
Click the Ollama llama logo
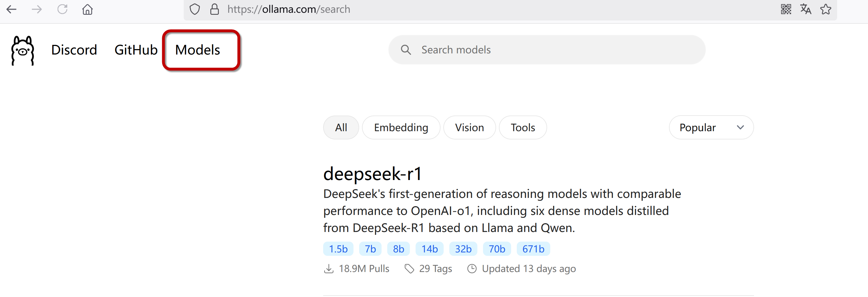click(x=23, y=50)
